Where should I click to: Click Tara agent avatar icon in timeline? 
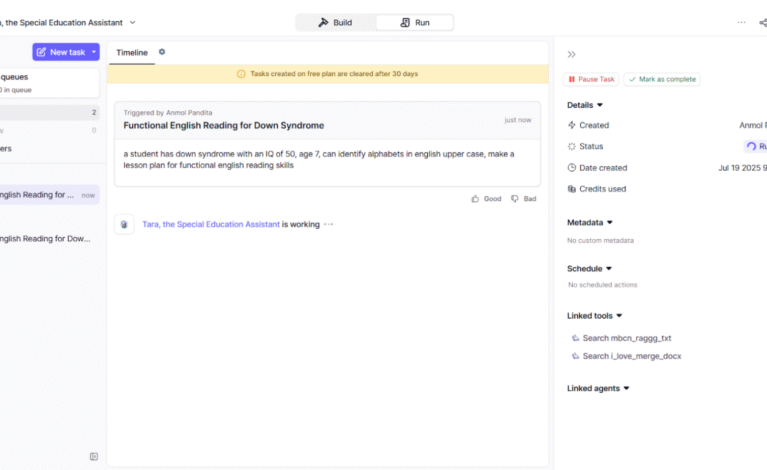tap(124, 224)
